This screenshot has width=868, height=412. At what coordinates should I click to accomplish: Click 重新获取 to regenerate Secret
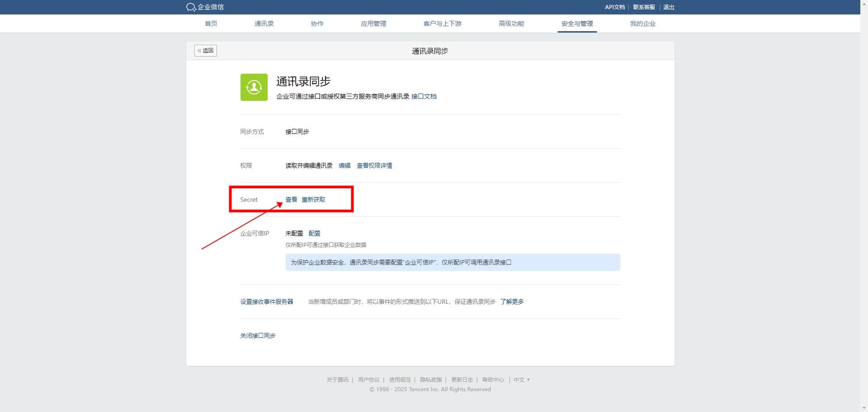point(313,199)
